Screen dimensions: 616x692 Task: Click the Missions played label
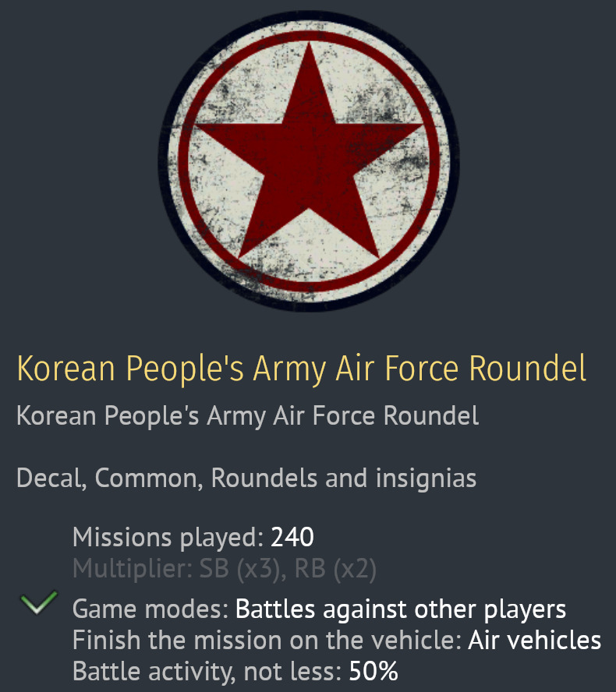(x=168, y=537)
